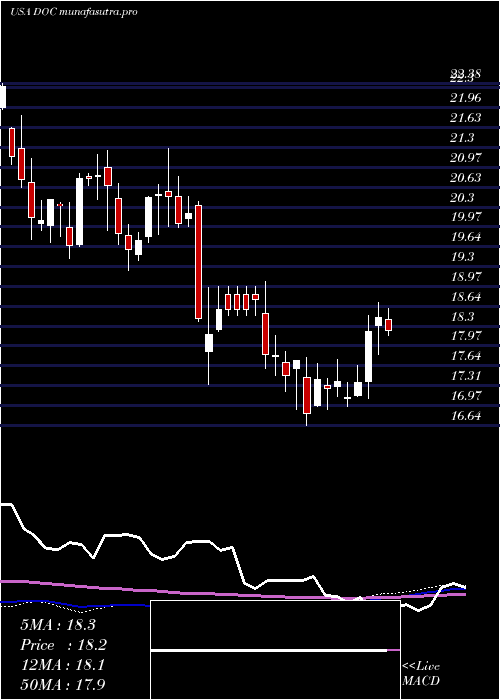This screenshot has height=700, width=500.
Task: Click the 16.64 price axis label
Action: (x=466, y=416)
